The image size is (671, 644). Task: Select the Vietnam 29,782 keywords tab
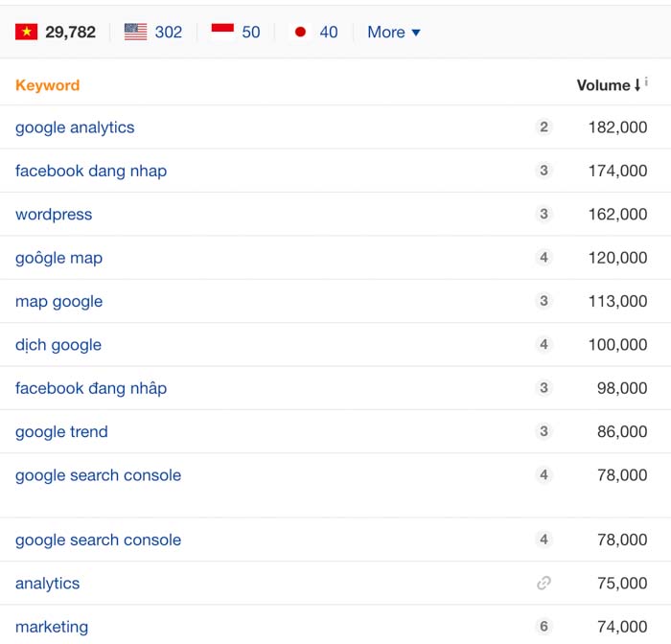[56, 32]
